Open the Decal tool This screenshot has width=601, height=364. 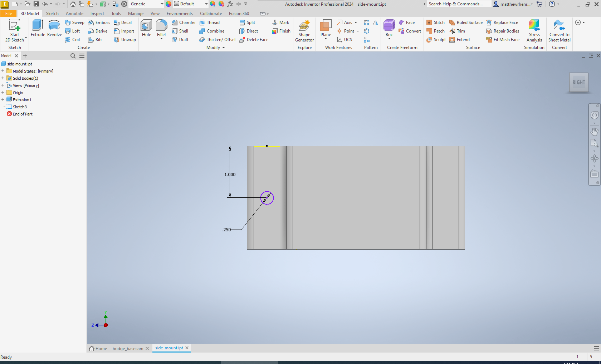[x=123, y=23]
